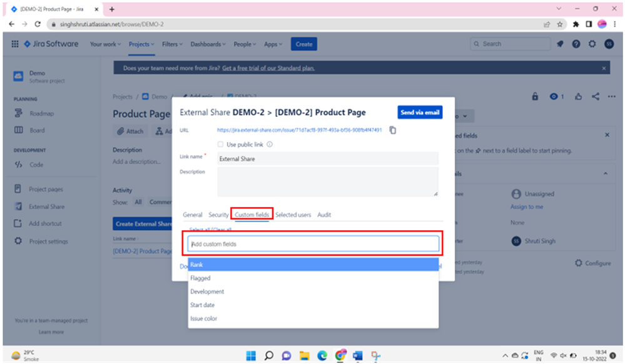The image size is (625, 364).
Task: Bookmark the page with the star icon
Action: pos(560,24)
